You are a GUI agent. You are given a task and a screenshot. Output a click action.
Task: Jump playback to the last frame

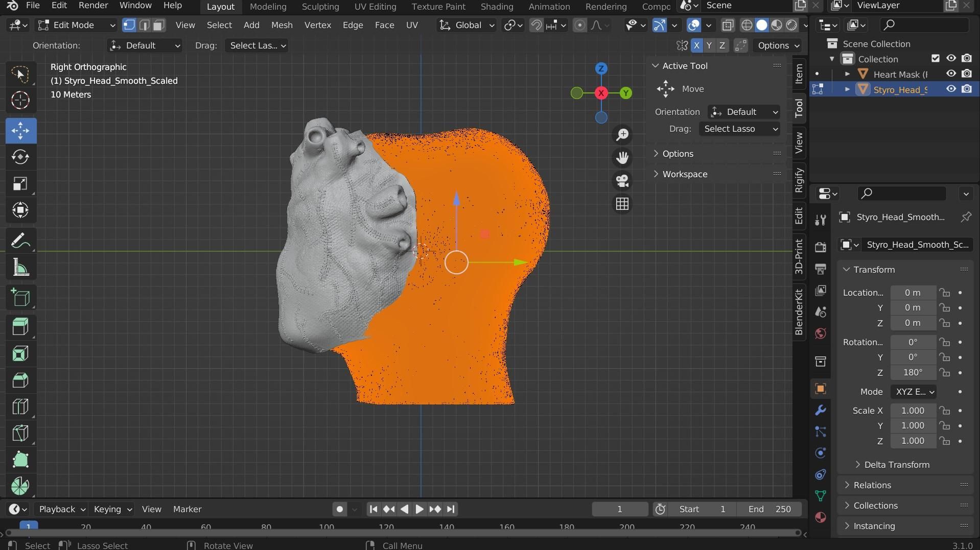[451, 509]
